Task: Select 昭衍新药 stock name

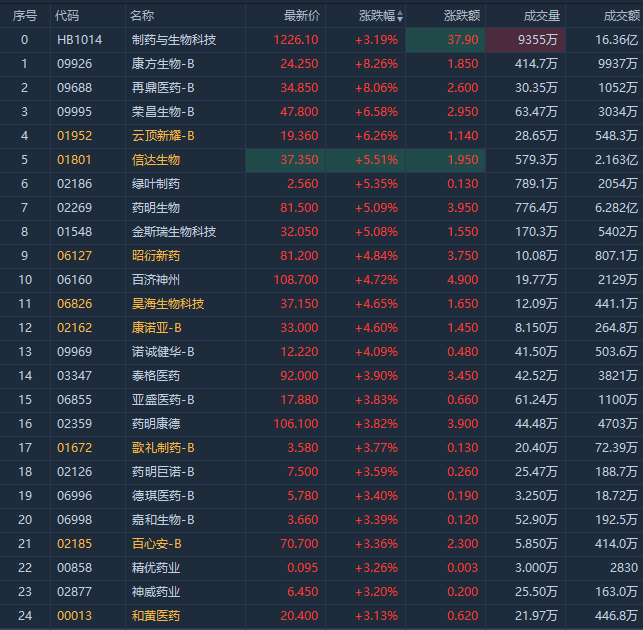Action: pos(156,256)
